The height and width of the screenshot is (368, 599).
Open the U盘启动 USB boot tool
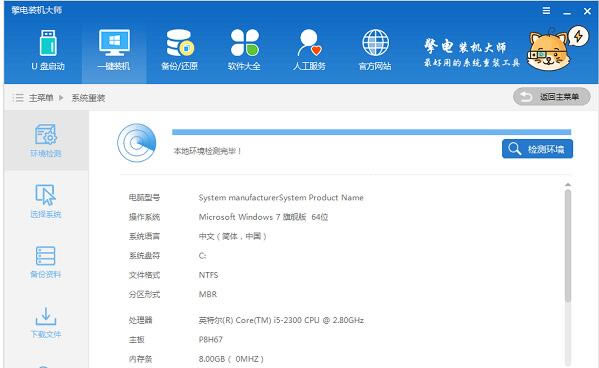pos(48,50)
